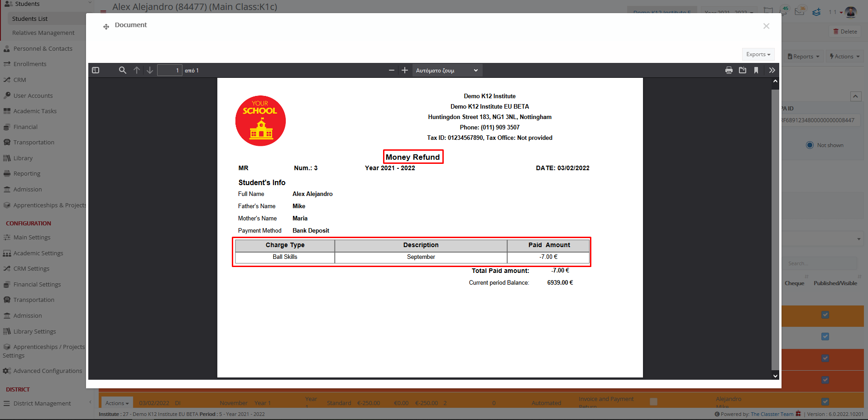Zoom out with minus icon
The image size is (868, 420).
[392, 70]
